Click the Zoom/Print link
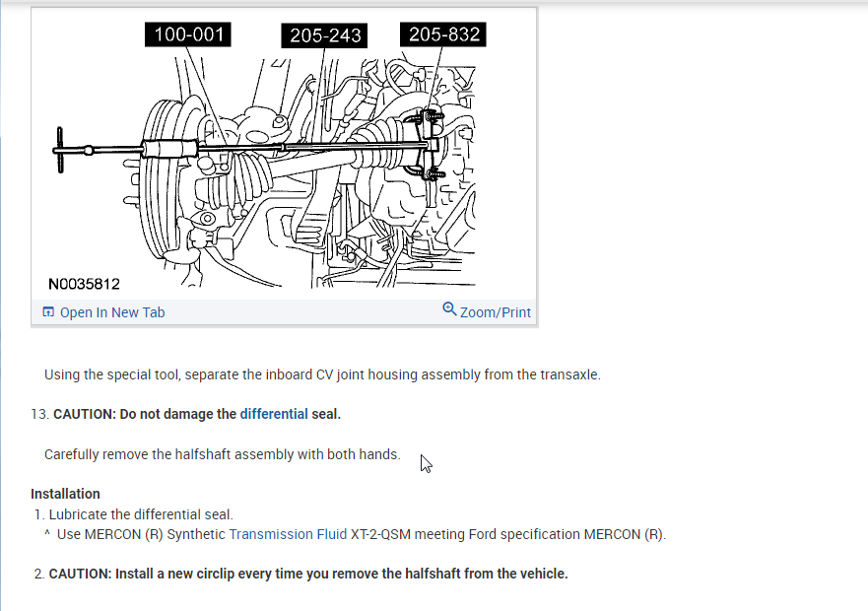 495,312
